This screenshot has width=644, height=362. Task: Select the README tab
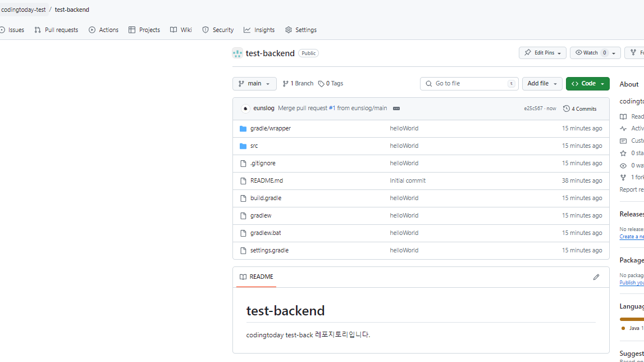click(x=256, y=277)
